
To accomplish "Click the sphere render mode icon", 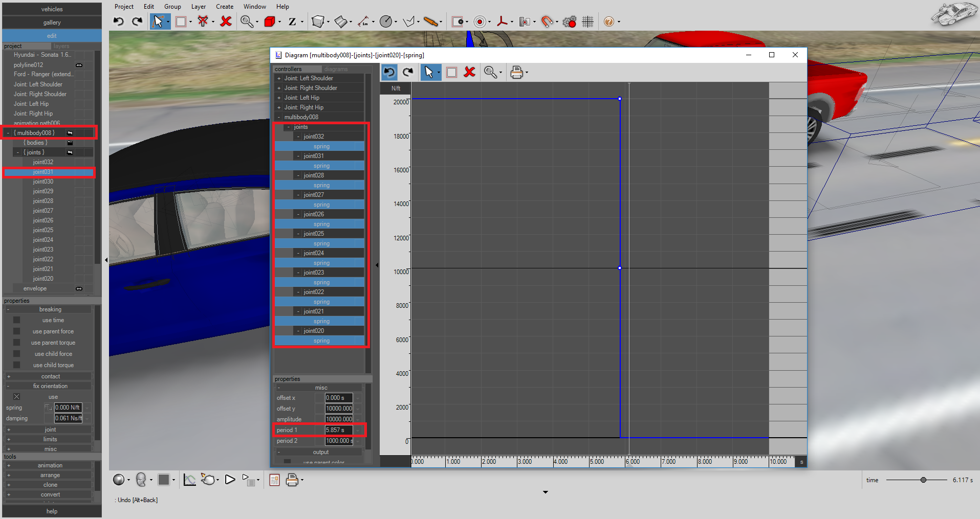I will coord(119,480).
